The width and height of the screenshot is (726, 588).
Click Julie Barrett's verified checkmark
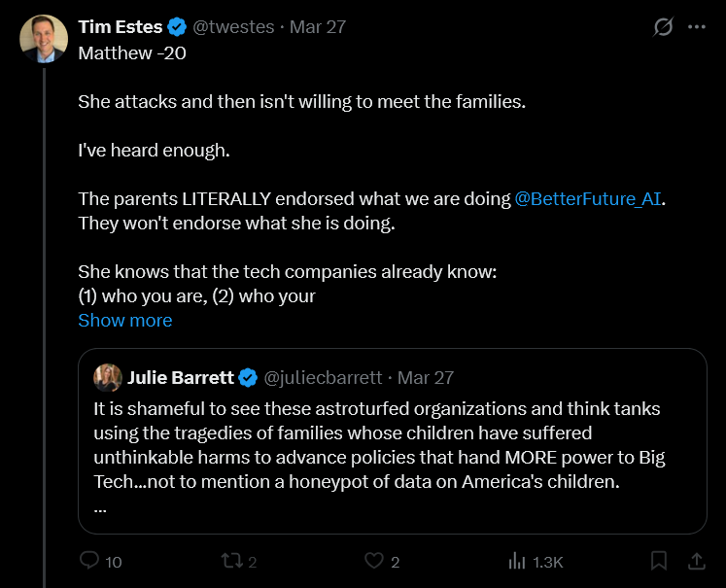click(249, 377)
